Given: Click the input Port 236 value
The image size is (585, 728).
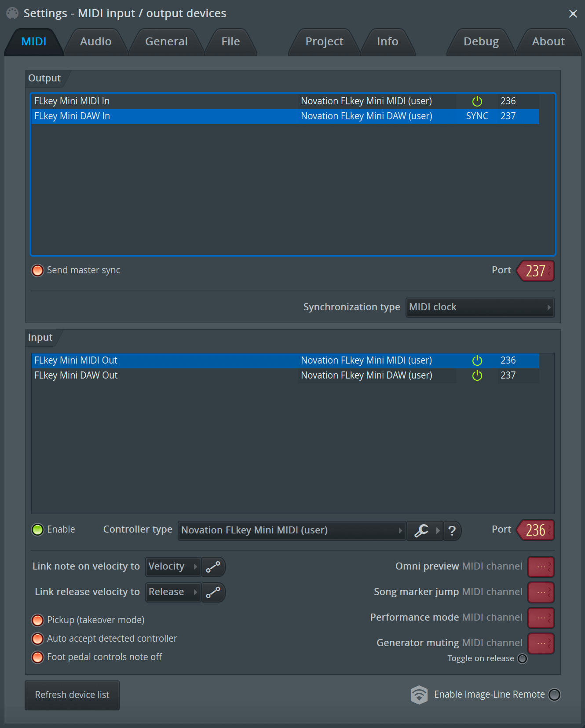Looking at the screenshot, I should (x=536, y=530).
